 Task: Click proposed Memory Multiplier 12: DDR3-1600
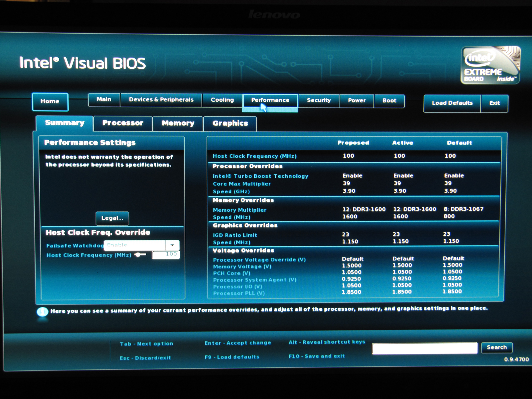(x=364, y=209)
